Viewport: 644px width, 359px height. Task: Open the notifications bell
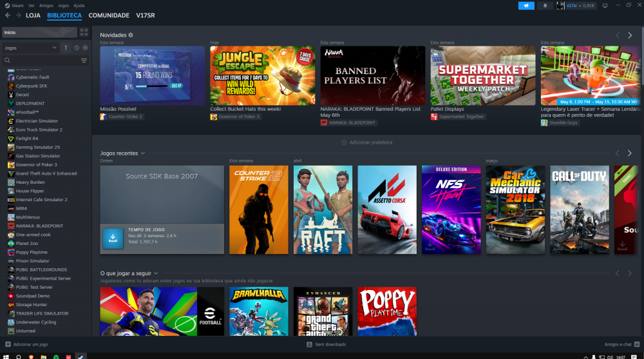coord(545,5)
